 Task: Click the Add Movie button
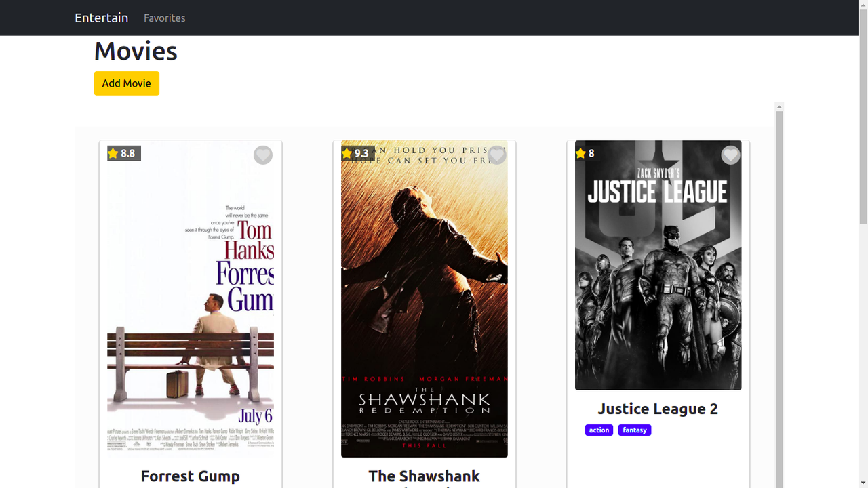(x=126, y=83)
